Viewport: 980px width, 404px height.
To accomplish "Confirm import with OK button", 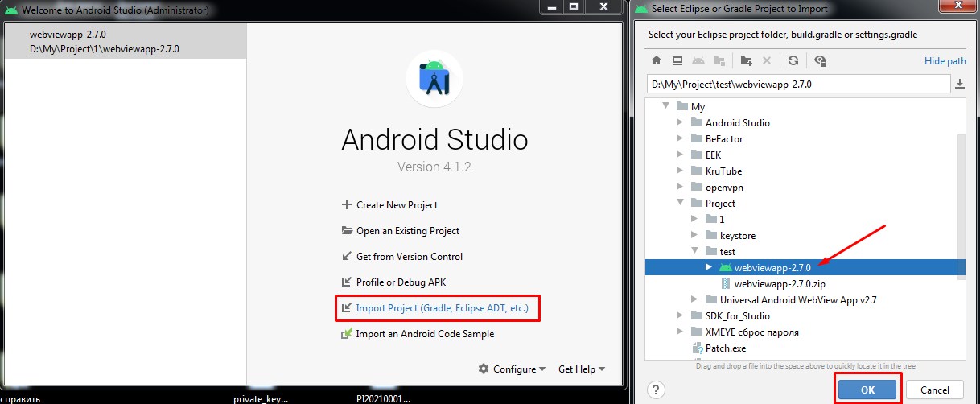I will click(867, 390).
